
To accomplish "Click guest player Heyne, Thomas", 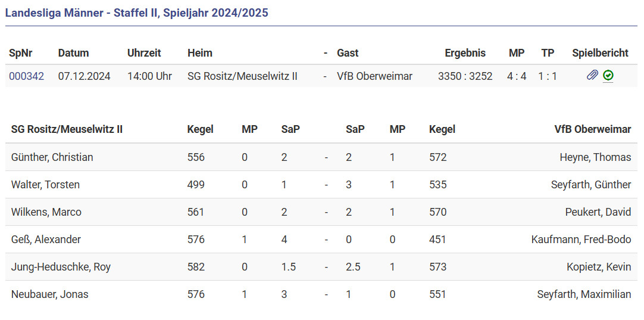I will coord(595,157).
